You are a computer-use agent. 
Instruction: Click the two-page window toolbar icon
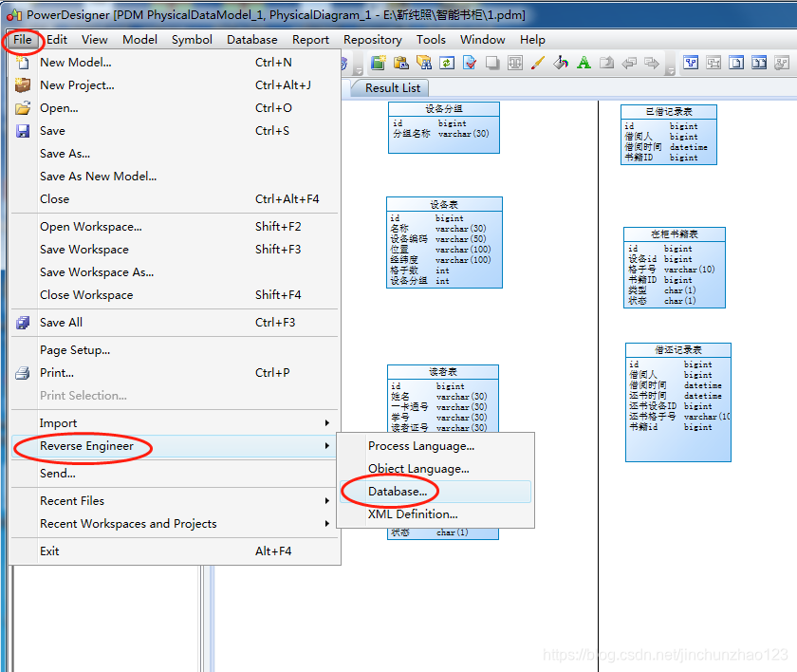pyautogui.click(x=759, y=63)
